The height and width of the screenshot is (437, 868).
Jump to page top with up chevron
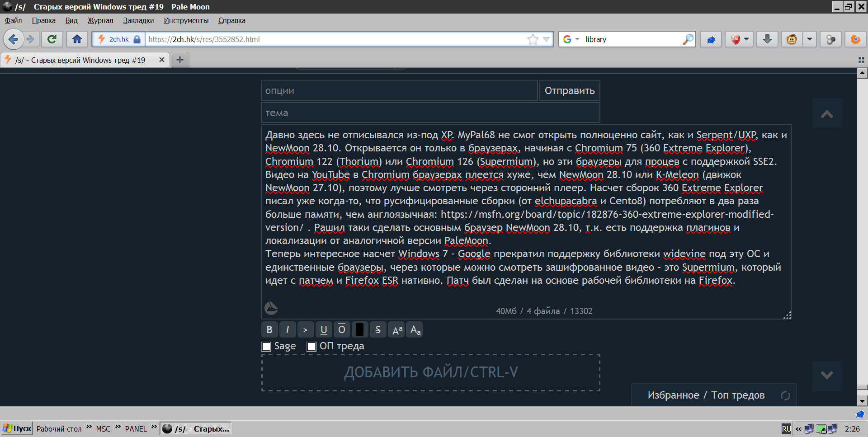click(827, 113)
